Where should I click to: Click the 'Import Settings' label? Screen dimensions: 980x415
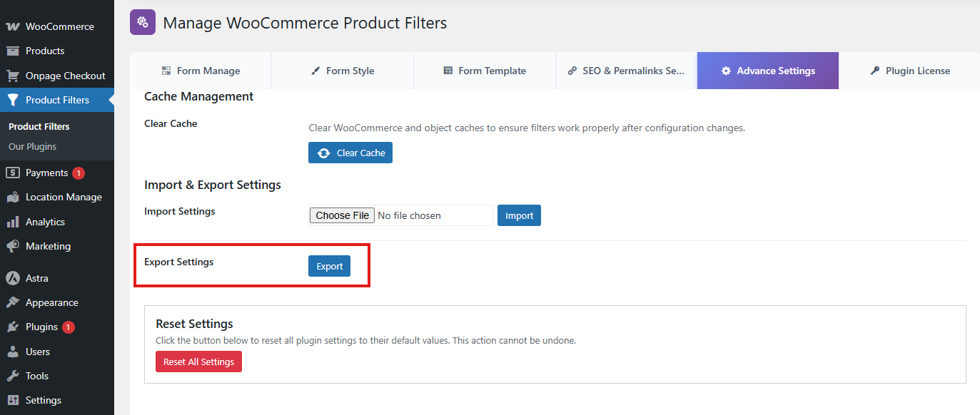pyautogui.click(x=180, y=211)
